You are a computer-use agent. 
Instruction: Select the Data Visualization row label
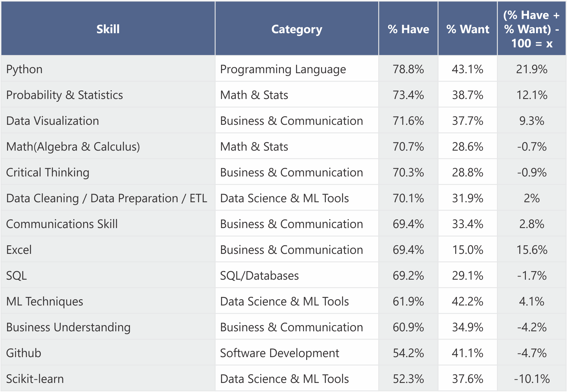pos(108,121)
